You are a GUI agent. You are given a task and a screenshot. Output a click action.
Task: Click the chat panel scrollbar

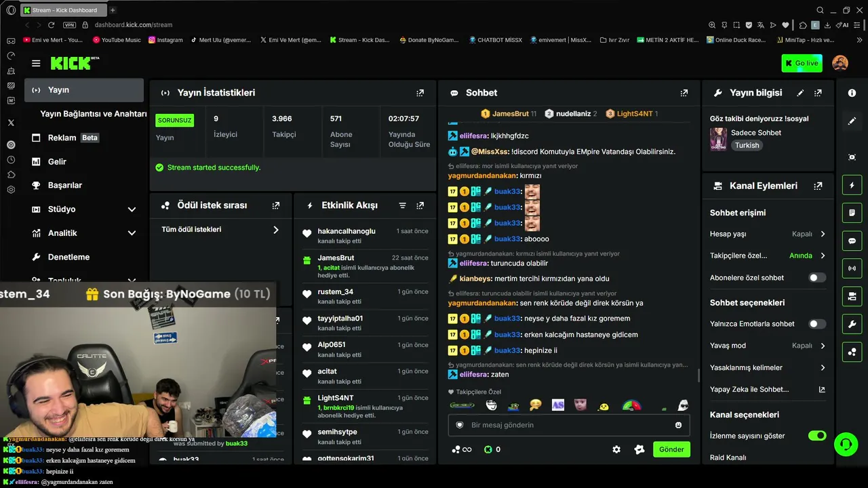click(x=698, y=375)
